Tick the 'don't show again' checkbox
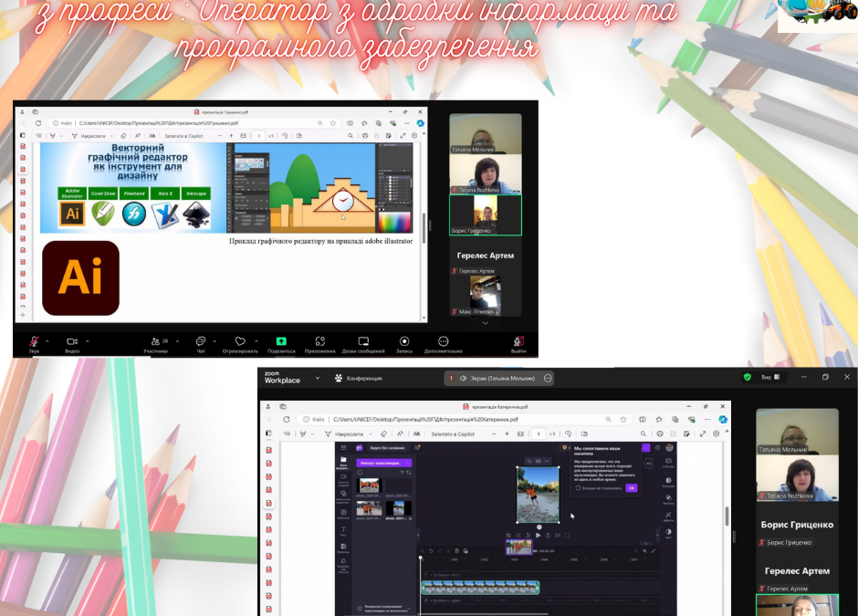Screen dimensions: 858x616 tap(578, 488)
